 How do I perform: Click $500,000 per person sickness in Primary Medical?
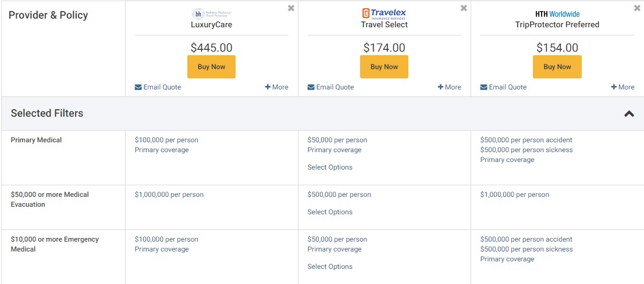click(526, 150)
